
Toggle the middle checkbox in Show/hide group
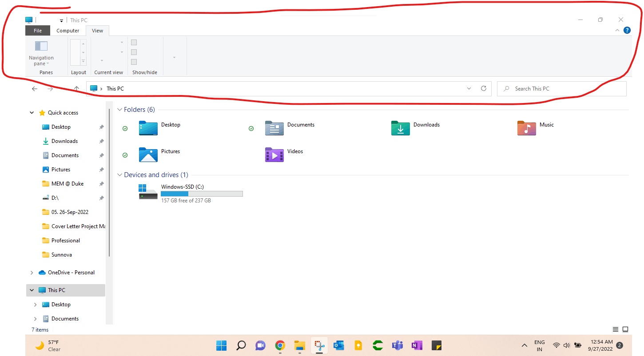[x=134, y=52]
